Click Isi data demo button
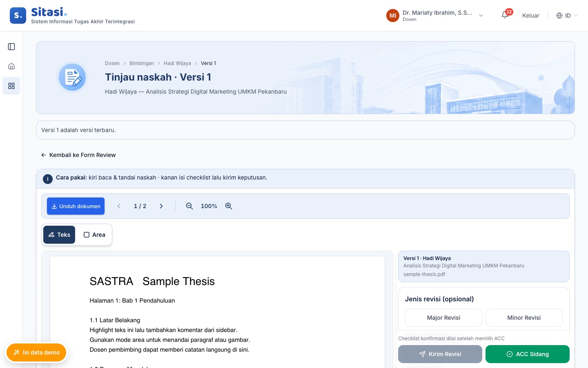 tap(36, 352)
